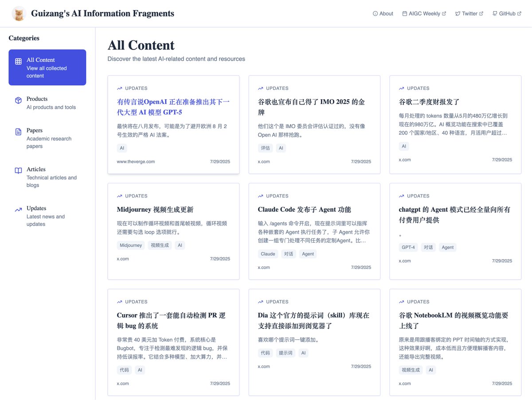Screen dimensions: 532x400
Task: Click the Updates trend arrow sidebar icon
Action: click(x=18, y=210)
